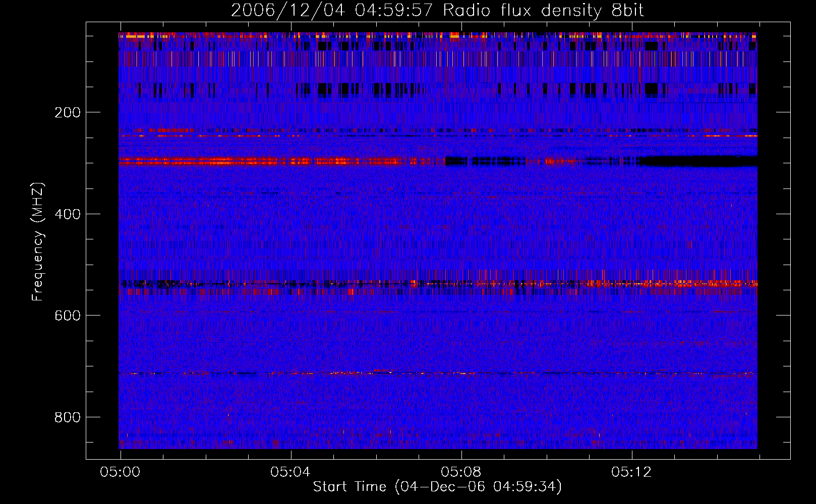This screenshot has height=504, width=816.
Task: Click the "800" frequency tick label
Action: [x=68, y=417]
